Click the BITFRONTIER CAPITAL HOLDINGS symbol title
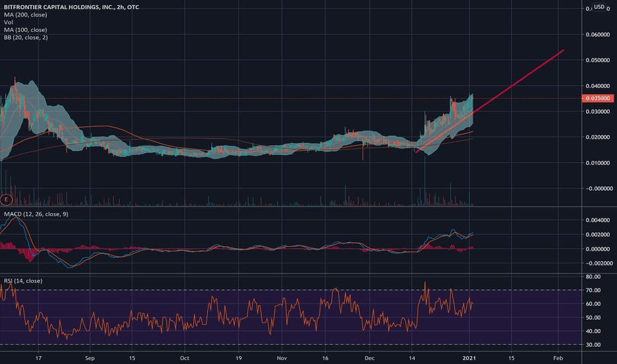 tap(71, 7)
